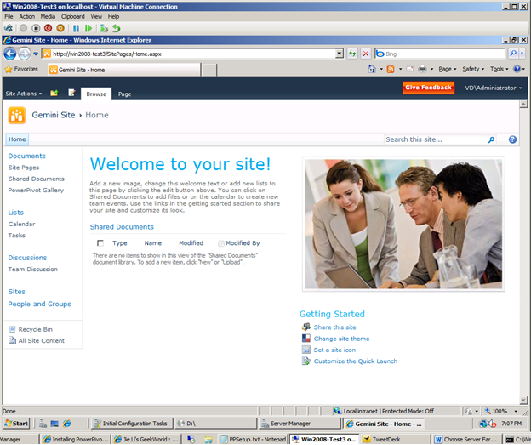Toggle the select-all checkbox in Shared Documents
Image resolution: width=532 pixels, height=445 pixels.
click(x=100, y=243)
